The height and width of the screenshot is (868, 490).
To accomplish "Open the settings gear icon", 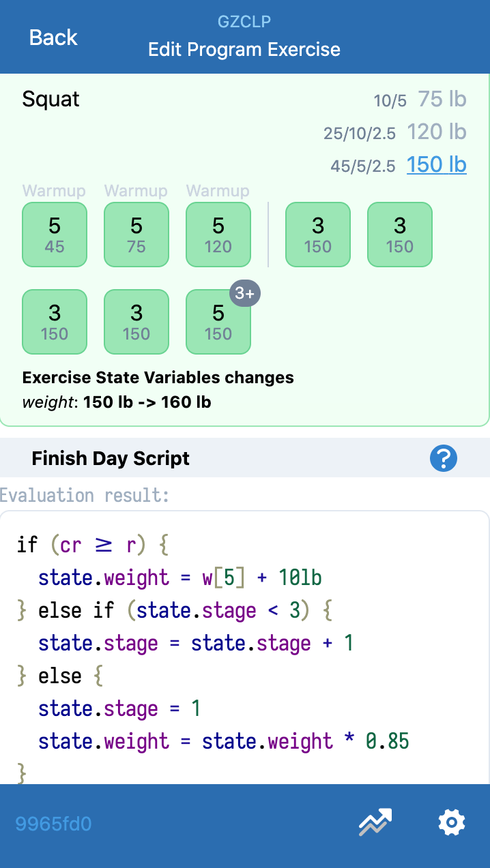I will [x=451, y=823].
